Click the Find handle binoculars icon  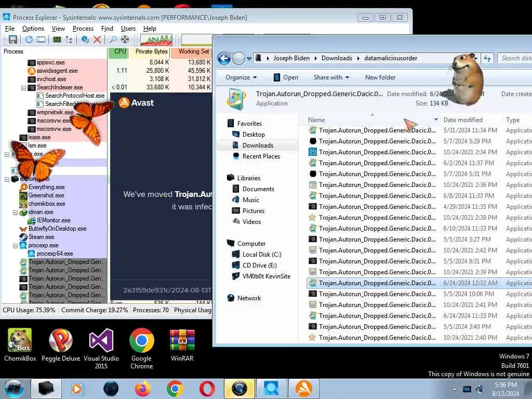[x=113, y=39]
